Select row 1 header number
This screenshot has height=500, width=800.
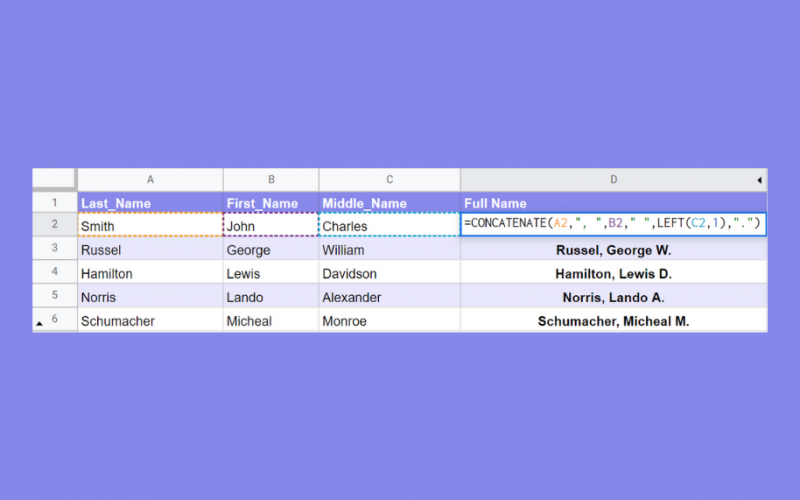pos(55,203)
